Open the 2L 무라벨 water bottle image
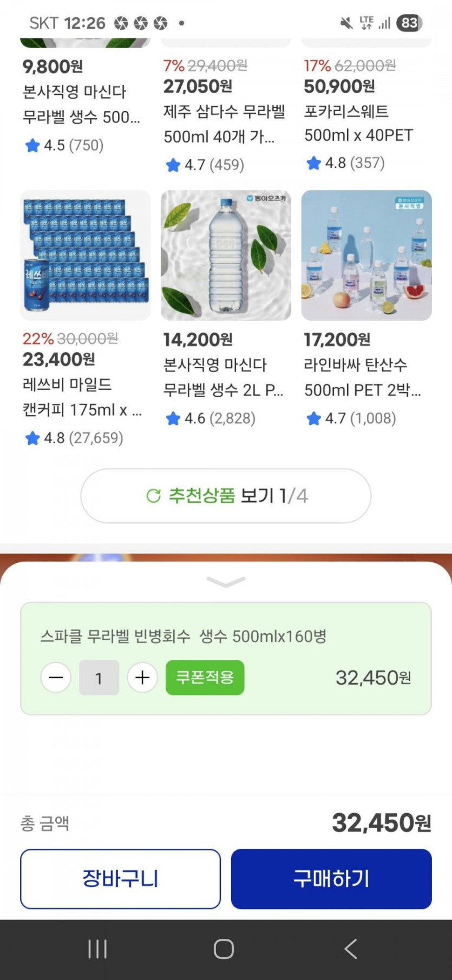This screenshot has width=452, height=980. [226, 255]
